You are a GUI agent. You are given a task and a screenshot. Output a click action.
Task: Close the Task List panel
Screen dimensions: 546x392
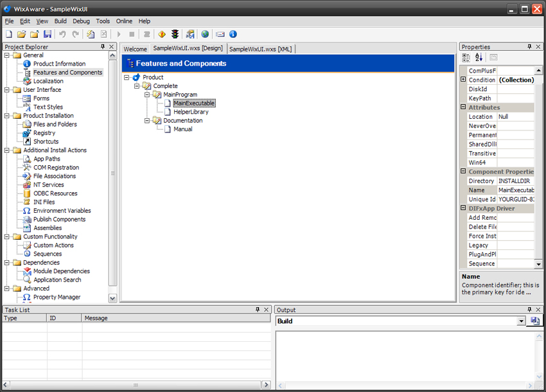pos(267,310)
